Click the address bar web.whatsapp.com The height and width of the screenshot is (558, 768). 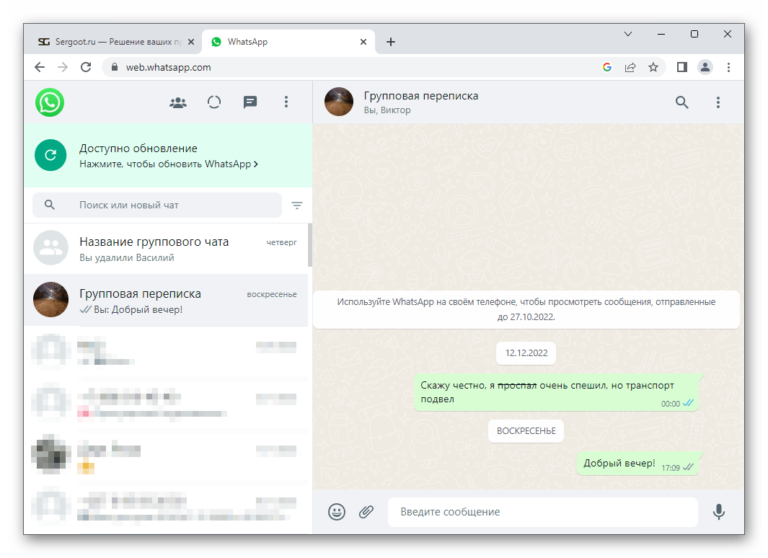[168, 67]
